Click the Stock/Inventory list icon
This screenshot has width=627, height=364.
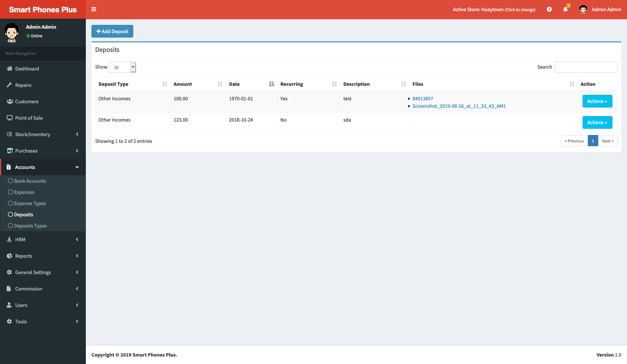click(9, 134)
